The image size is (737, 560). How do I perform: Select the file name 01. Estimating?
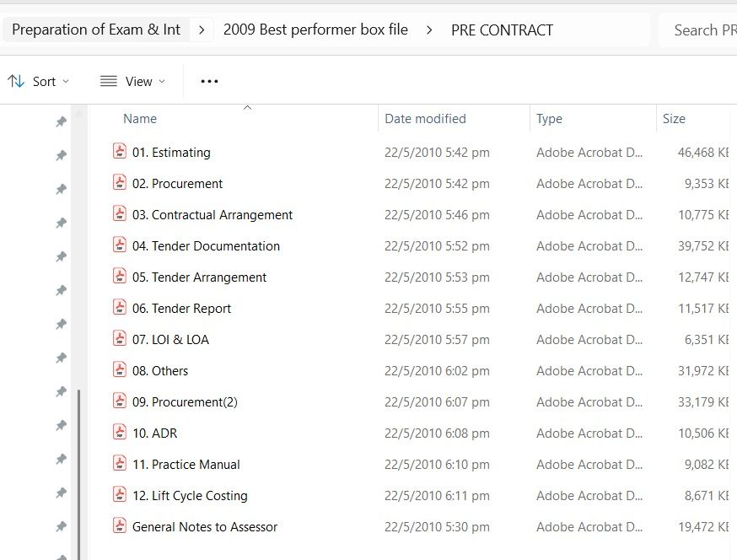[171, 153]
